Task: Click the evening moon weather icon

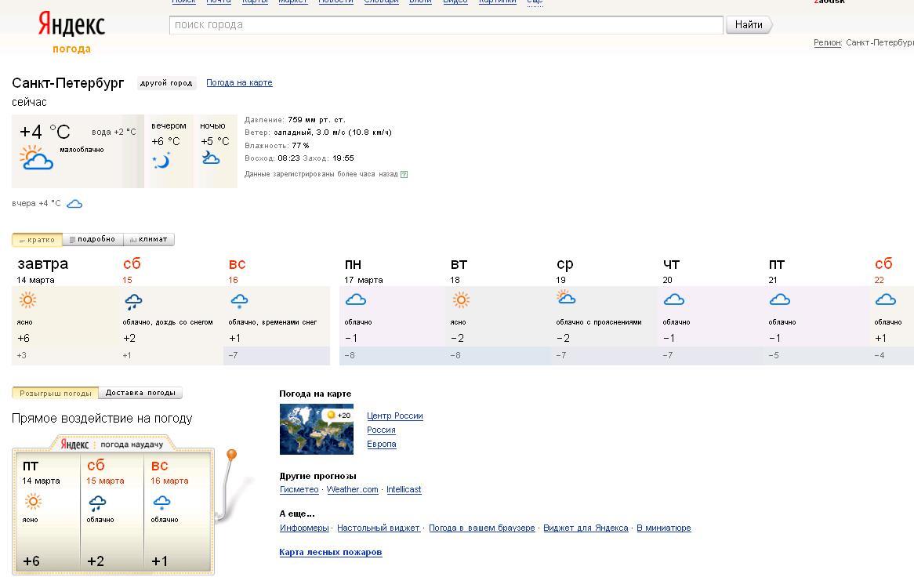Action: pyautogui.click(x=161, y=161)
